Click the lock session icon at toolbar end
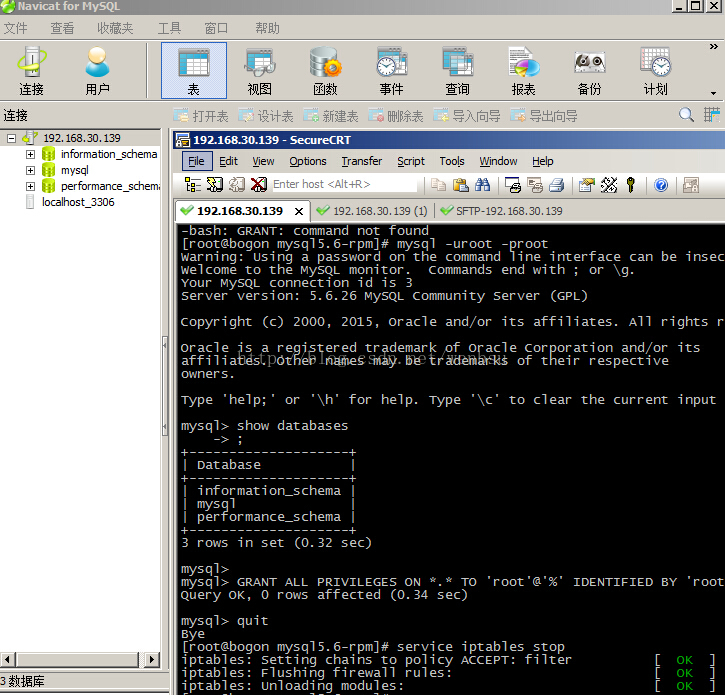Image resolution: width=725 pixels, height=695 pixels. click(x=691, y=185)
